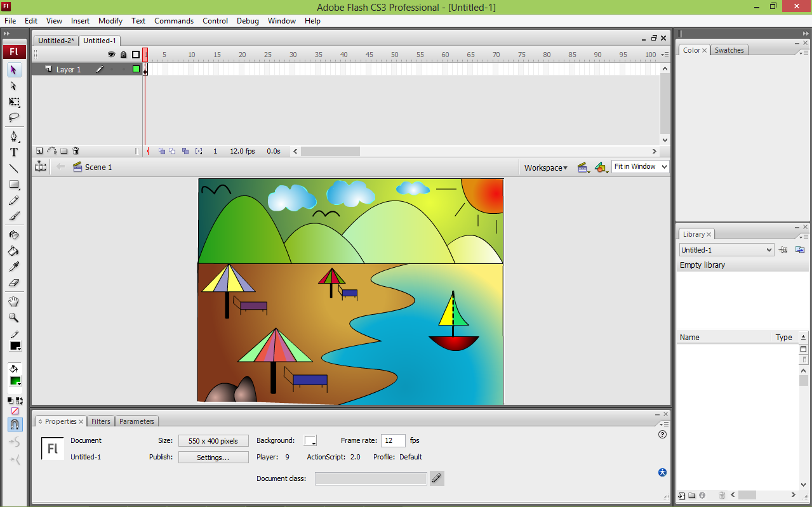This screenshot has height=507, width=812.
Task: Toggle Edit Multiple Frames button
Action: [185, 151]
